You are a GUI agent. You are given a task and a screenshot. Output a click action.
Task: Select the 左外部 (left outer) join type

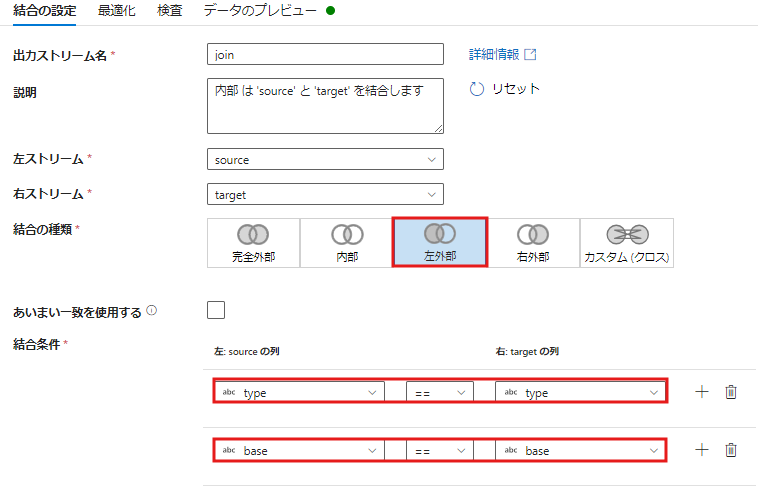tap(439, 243)
